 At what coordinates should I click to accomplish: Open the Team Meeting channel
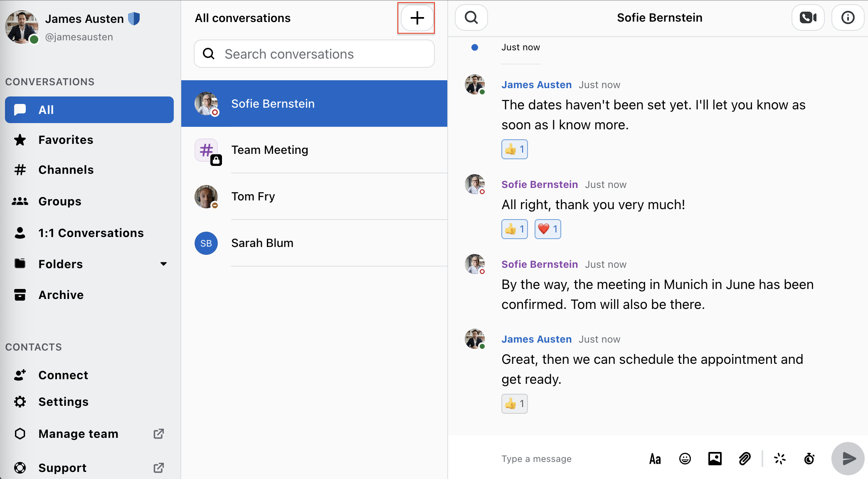tap(314, 150)
